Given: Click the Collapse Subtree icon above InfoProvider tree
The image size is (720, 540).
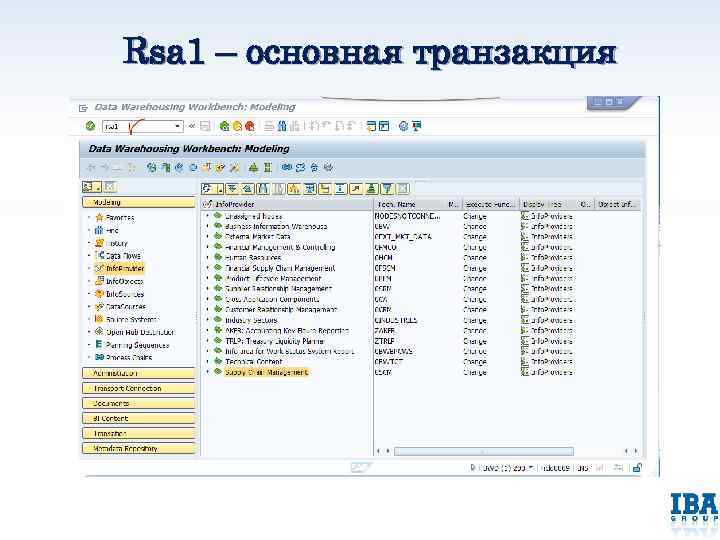Looking at the screenshot, I should (x=248, y=188).
